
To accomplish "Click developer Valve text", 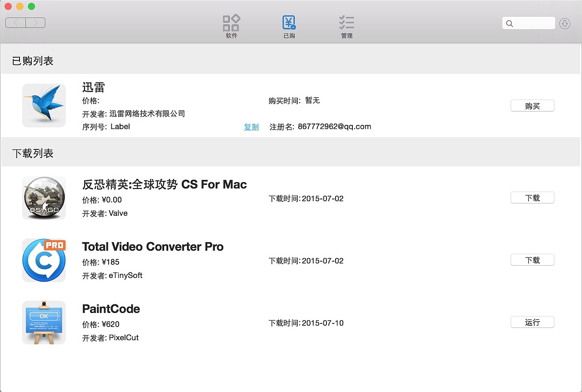I will (x=118, y=213).
